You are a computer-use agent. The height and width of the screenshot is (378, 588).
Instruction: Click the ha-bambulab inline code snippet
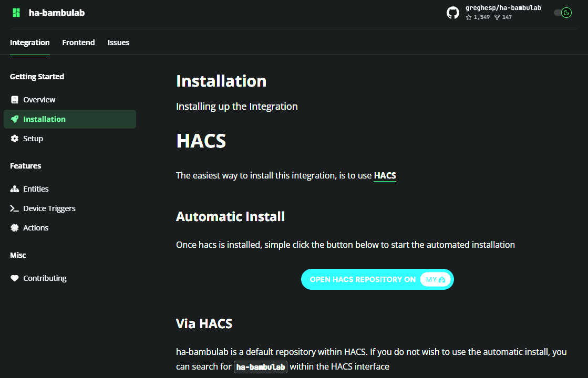click(261, 367)
